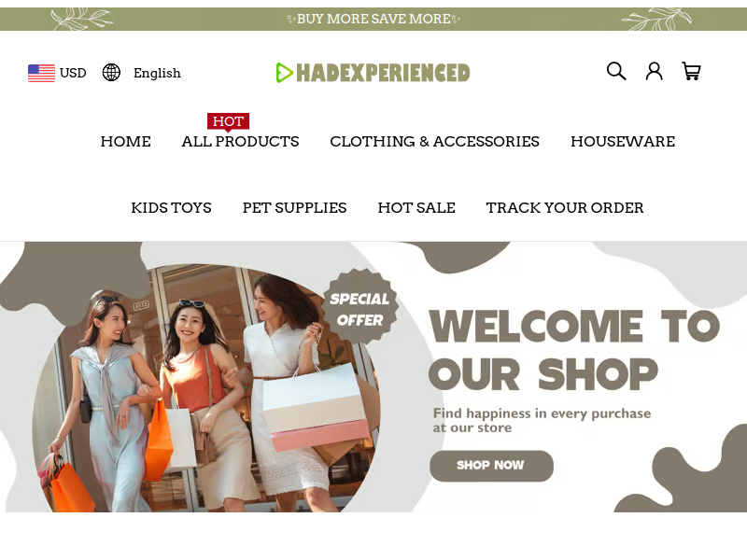Browse the Kids Toys category
Screen dimensions: 747x560
[x=171, y=207]
